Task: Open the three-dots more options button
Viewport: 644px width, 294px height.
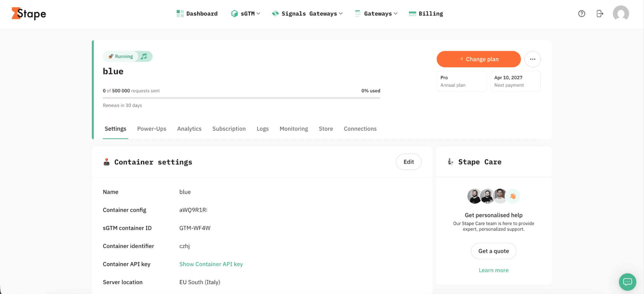Action: (533, 59)
